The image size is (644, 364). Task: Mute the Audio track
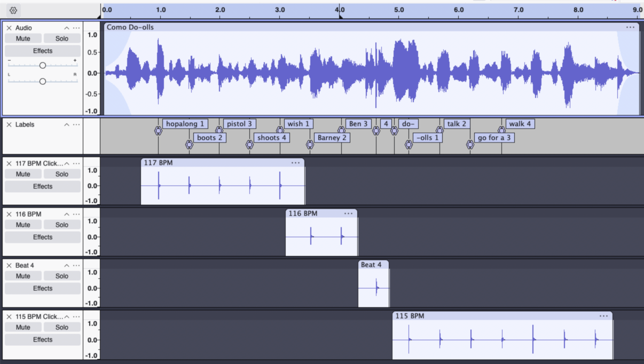(22, 38)
